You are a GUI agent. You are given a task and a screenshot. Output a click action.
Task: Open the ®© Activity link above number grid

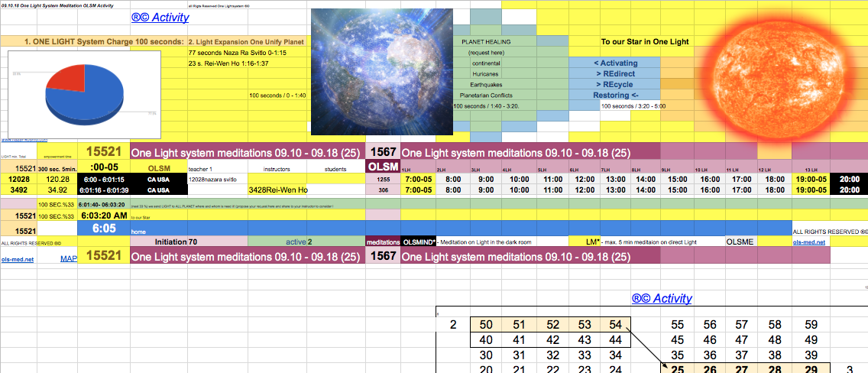coord(662,299)
